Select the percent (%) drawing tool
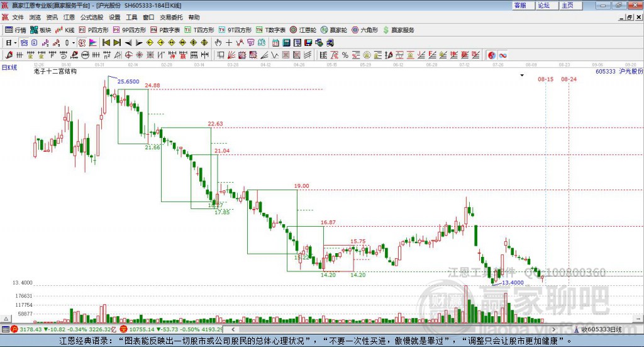Screen dimensions: 644x347 [x=345, y=55]
